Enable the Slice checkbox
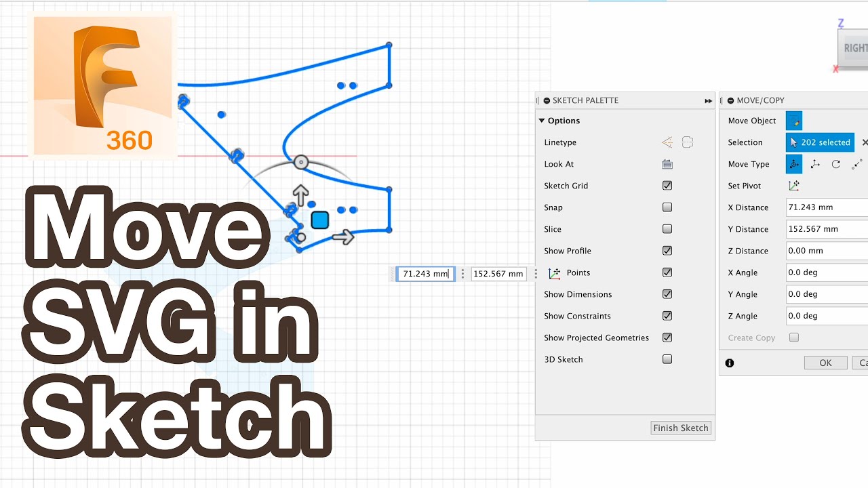The height and width of the screenshot is (488, 868). point(667,229)
